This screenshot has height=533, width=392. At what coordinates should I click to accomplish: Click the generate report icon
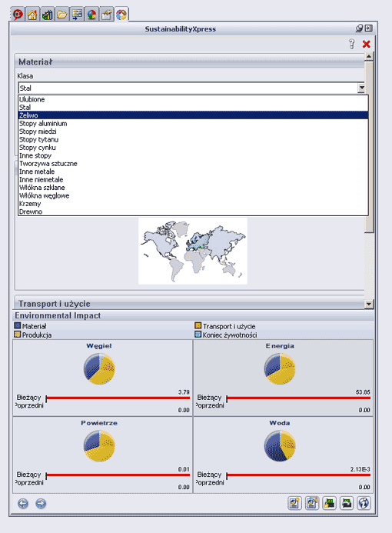294,503
